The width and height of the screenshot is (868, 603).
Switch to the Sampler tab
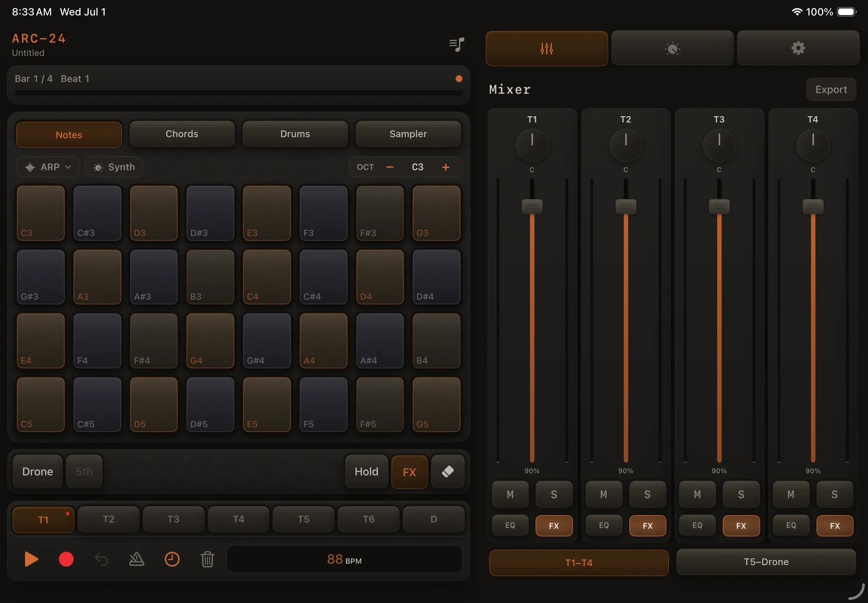point(408,134)
